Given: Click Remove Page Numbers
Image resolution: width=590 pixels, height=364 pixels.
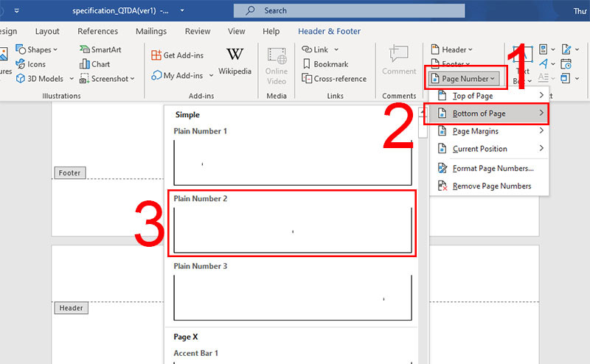Looking at the screenshot, I should [489, 186].
